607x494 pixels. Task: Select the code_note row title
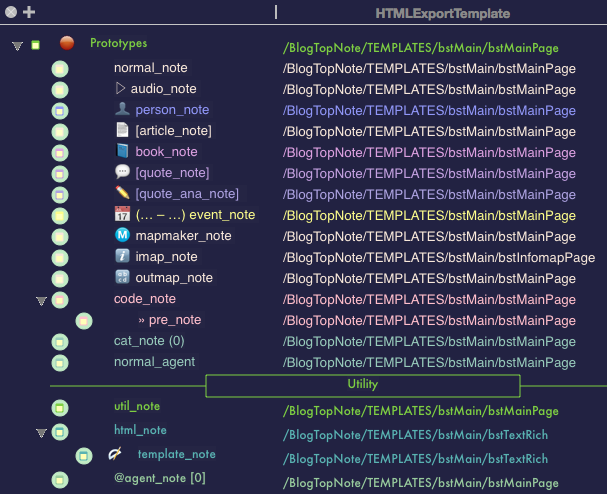coord(145,298)
